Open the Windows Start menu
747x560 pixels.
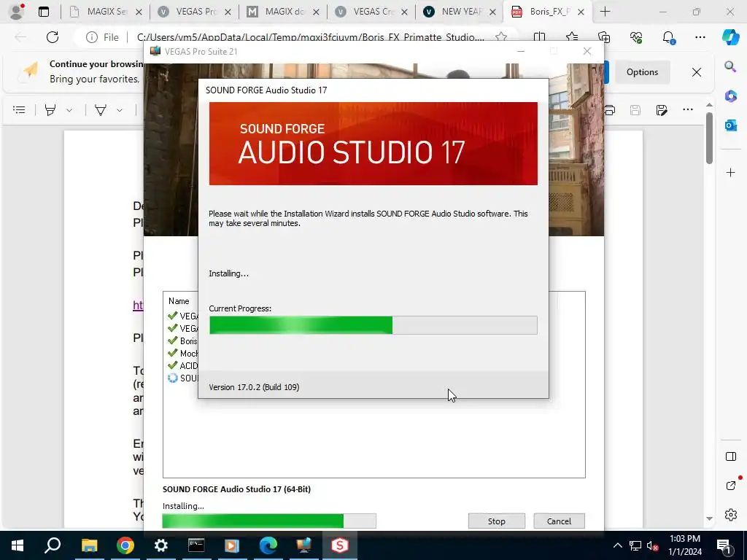(x=18, y=545)
